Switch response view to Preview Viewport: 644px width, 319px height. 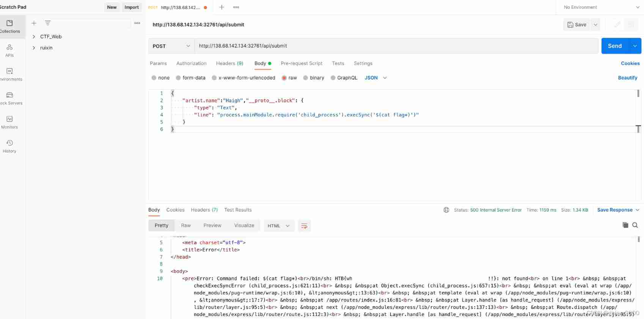point(212,225)
